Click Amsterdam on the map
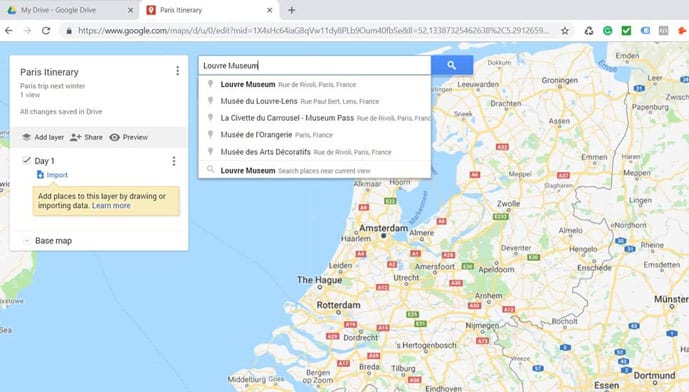The width and height of the screenshot is (689, 392). pyautogui.click(x=383, y=228)
